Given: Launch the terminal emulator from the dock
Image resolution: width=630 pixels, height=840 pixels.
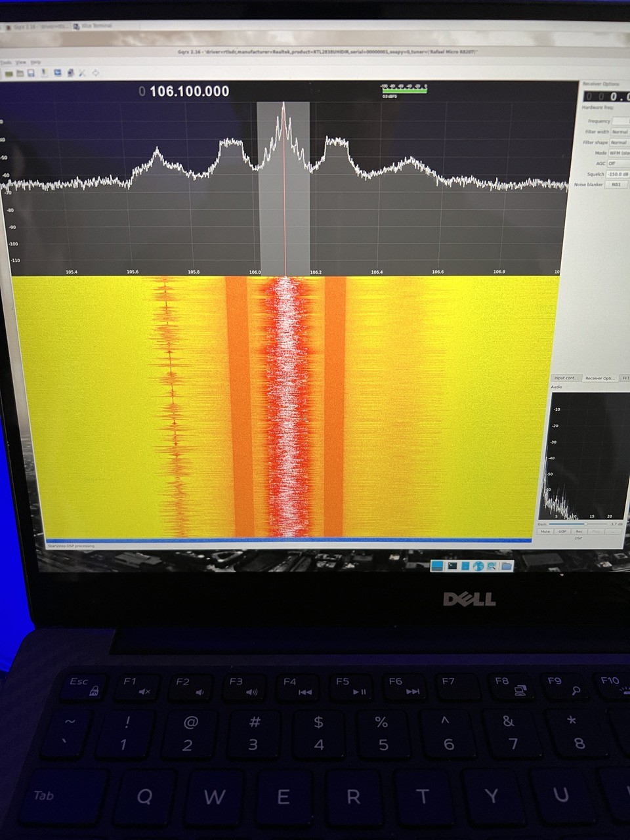Looking at the screenshot, I should point(452,566).
